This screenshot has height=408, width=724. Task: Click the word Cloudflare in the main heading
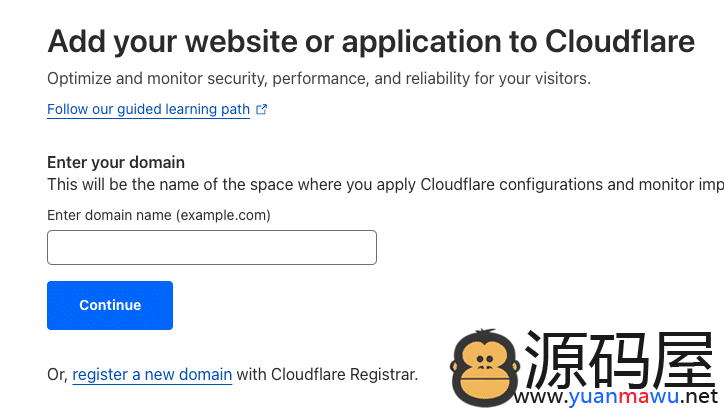click(x=620, y=41)
